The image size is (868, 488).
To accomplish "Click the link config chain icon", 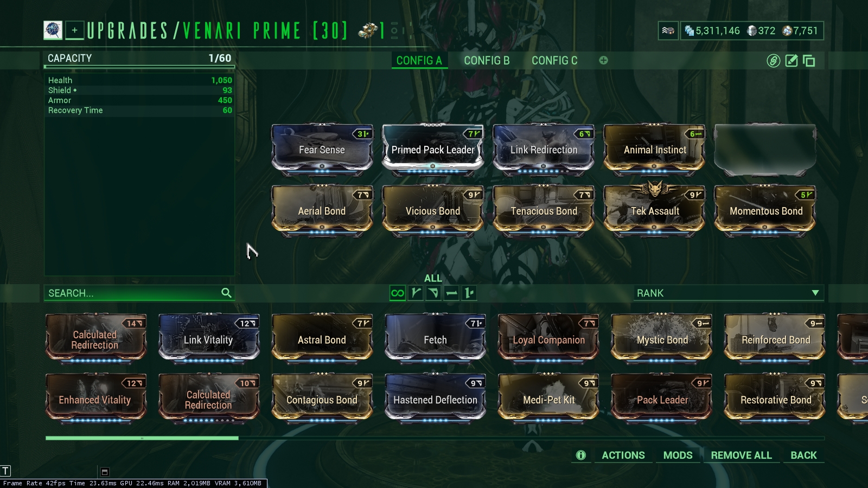I will tap(773, 61).
